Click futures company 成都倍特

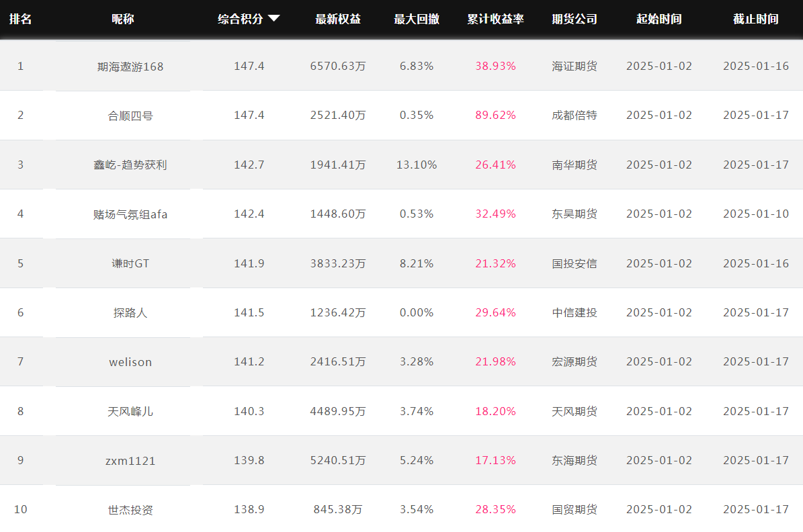tap(574, 116)
